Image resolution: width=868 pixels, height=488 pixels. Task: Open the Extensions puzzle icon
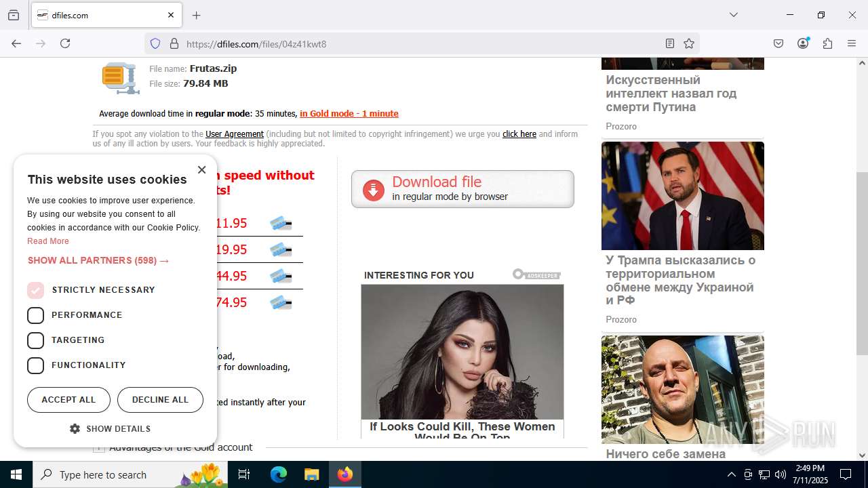click(827, 43)
